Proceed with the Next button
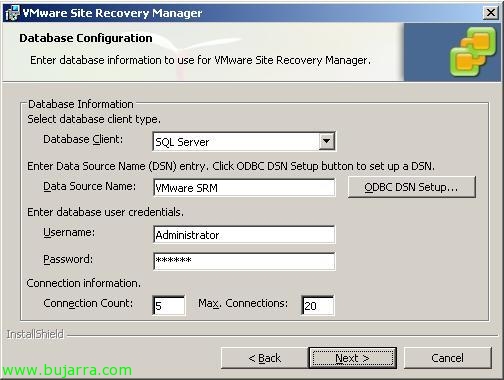 pyautogui.click(x=352, y=358)
